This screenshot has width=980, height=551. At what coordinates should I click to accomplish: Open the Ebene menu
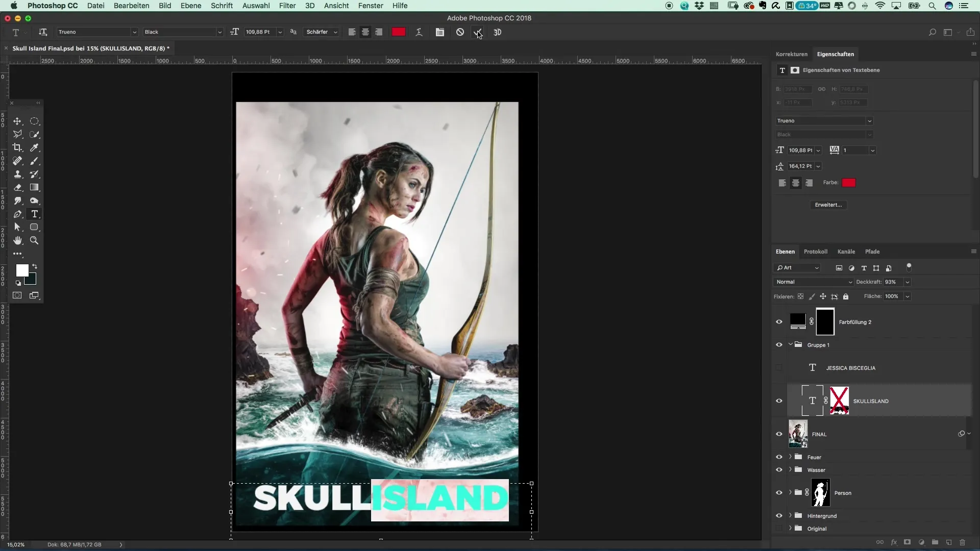(x=191, y=6)
